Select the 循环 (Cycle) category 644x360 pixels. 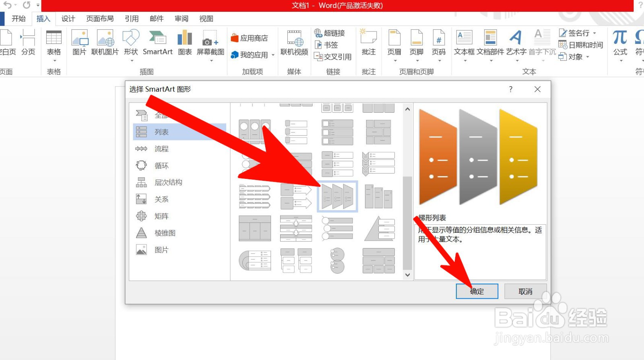(x=180, y=166)
